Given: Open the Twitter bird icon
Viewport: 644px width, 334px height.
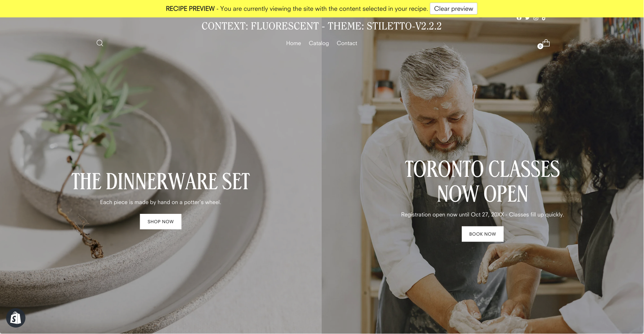Looking at the screenshot, I should (x=527, y=18).
